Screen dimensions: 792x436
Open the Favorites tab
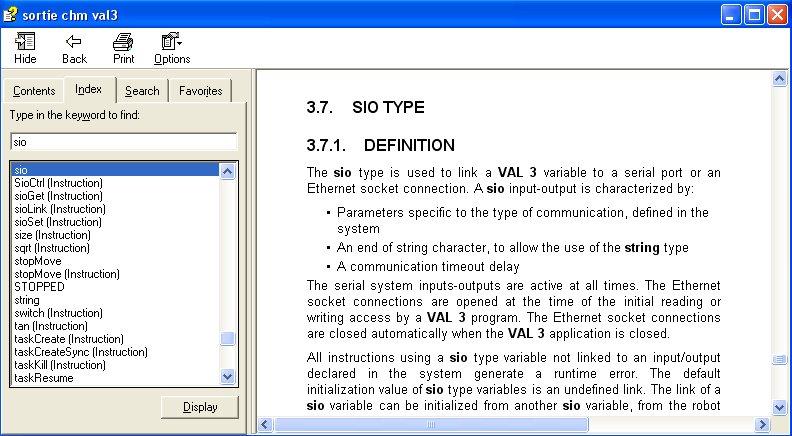[x=201, y=91]
